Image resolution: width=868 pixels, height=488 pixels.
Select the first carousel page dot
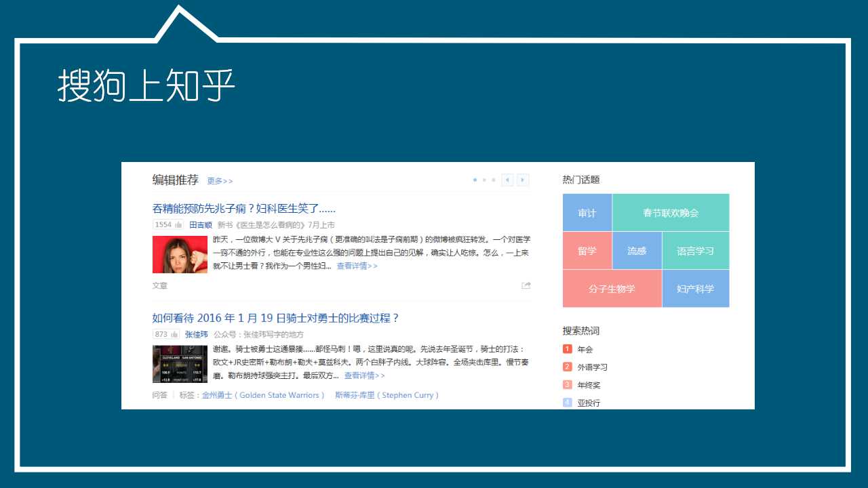475,180
